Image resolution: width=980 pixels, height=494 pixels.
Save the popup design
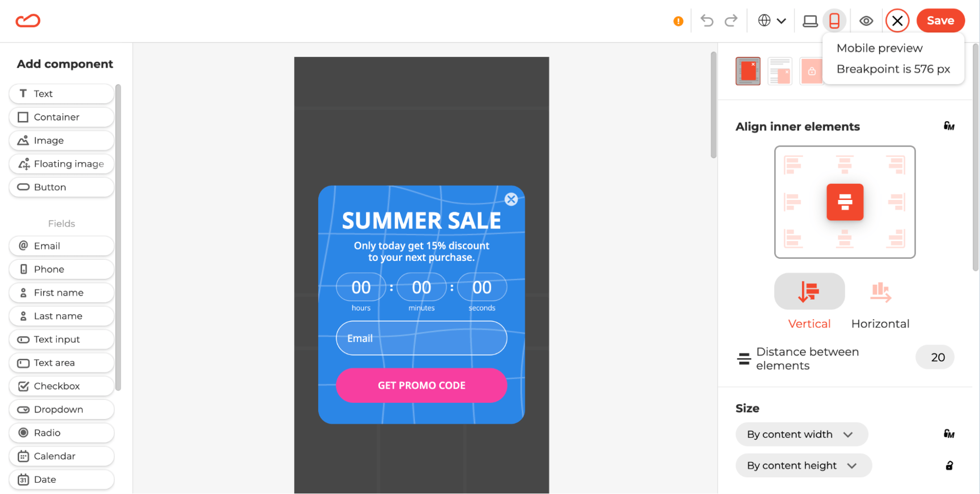pyautogui.click(x=940, y=21)
